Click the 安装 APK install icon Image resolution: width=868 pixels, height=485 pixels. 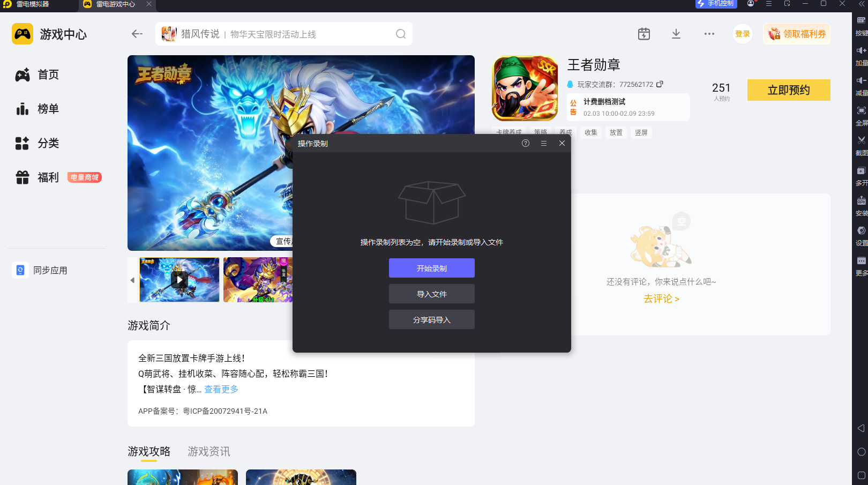tap(861, 200)
